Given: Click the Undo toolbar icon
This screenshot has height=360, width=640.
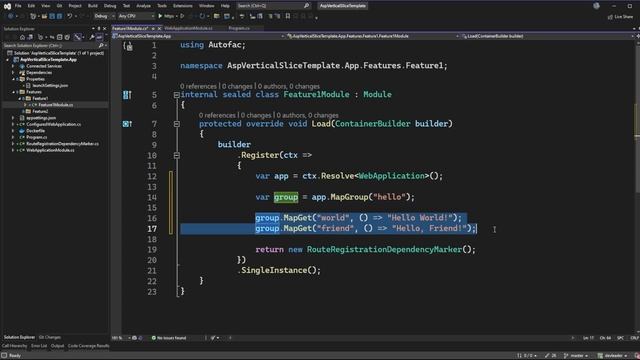Looking at the screenshot, I should (70, 16).
